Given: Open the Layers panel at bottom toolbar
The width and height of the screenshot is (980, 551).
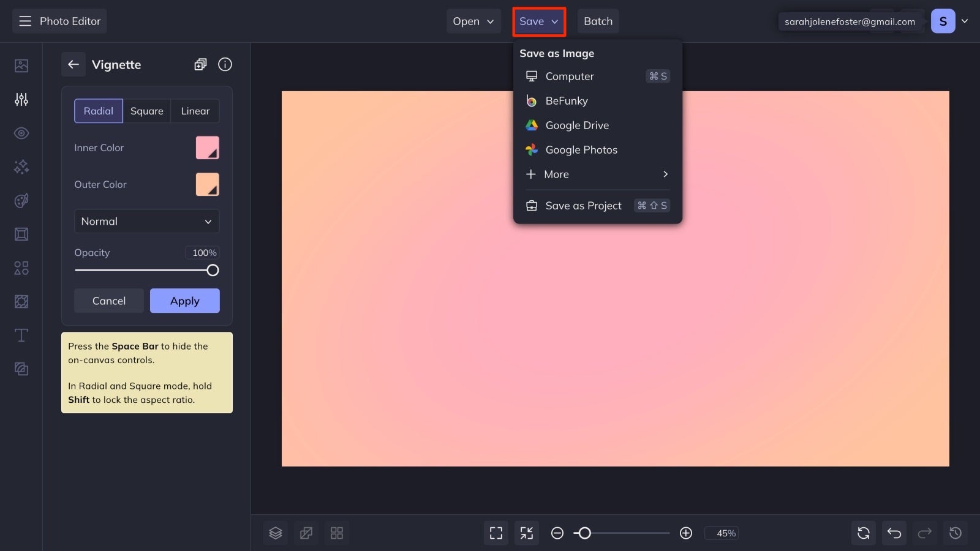Looking at the screenshot, I should point(275,533).
